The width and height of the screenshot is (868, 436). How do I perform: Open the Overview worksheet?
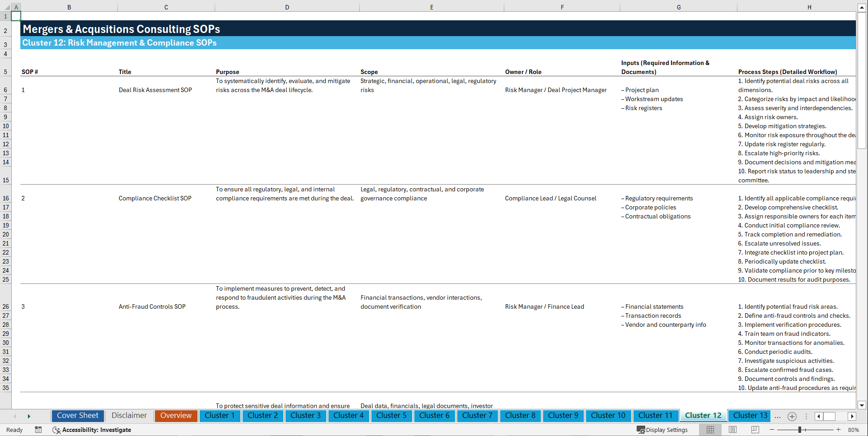coord(176,415)
